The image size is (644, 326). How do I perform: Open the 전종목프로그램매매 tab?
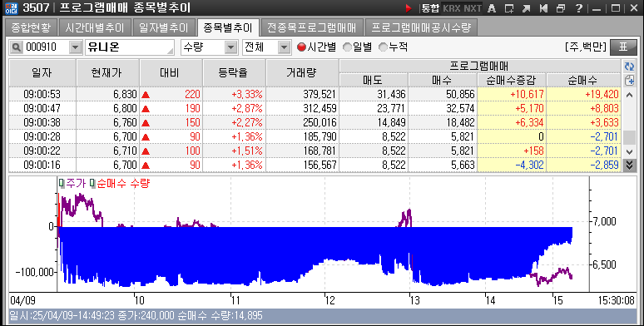(311, 27)
